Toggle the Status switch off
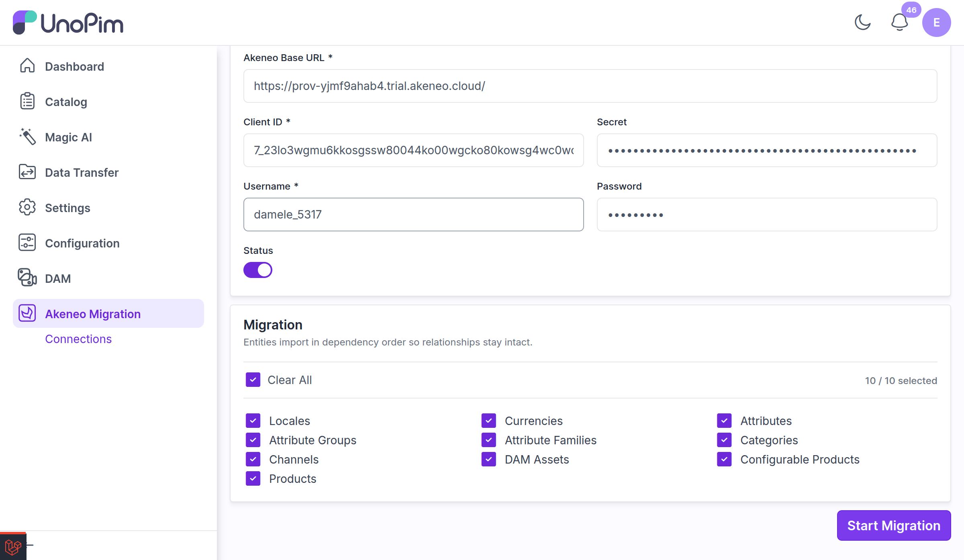 (x=258, y=270)
